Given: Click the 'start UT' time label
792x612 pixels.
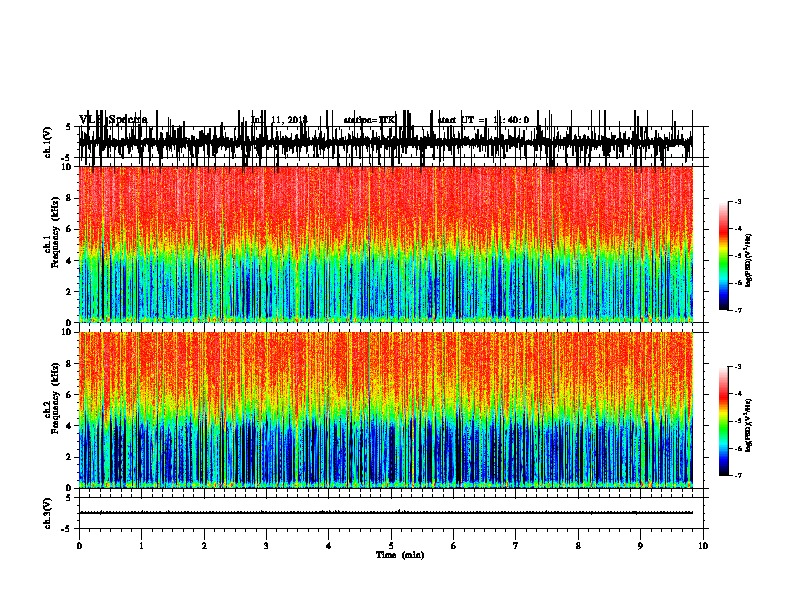Looking at the screenshot, I should pos(483,120).
